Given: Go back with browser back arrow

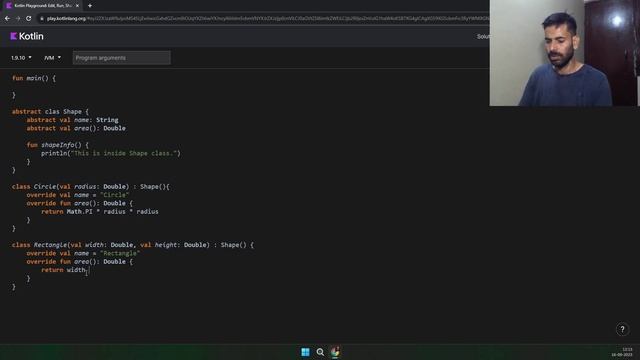Looking at the screenshot, I should (x=7, y=18).
